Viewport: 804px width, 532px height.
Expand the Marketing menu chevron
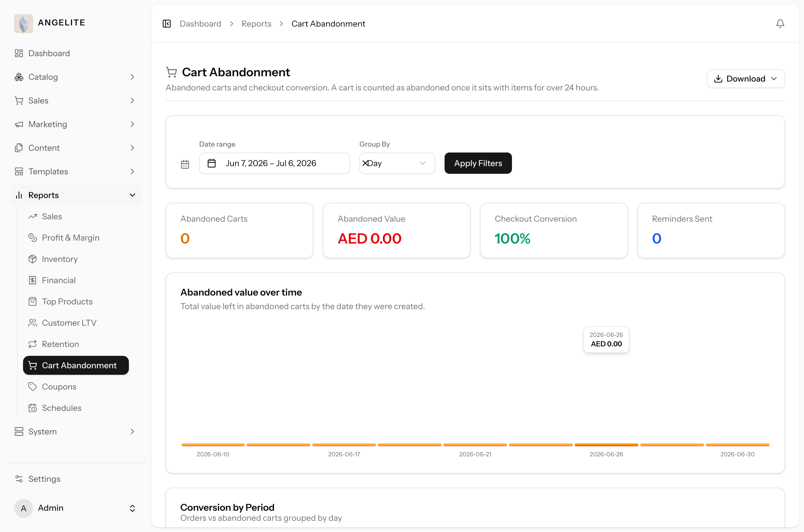[132, 124]
